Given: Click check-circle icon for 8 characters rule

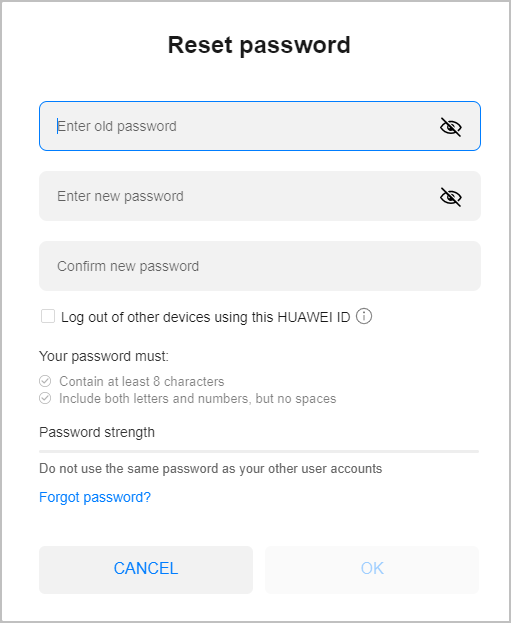Looking at the screenshot, I should tap(45, 381).
